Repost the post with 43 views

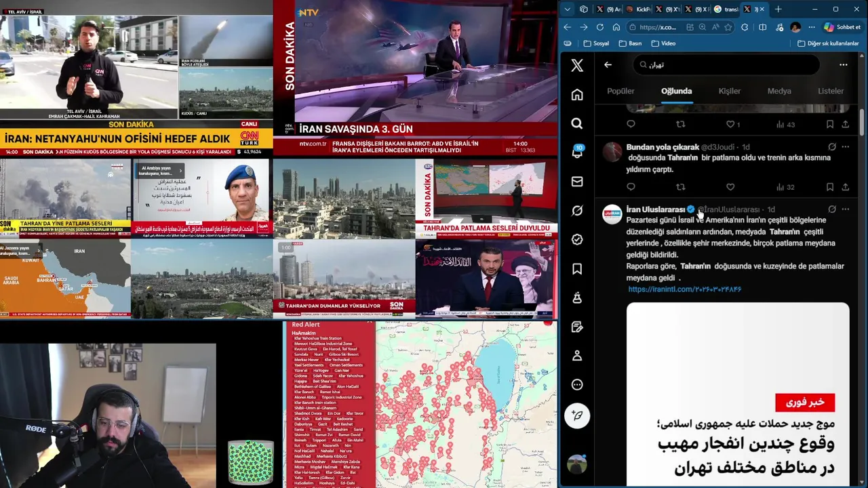coord(681,124)
